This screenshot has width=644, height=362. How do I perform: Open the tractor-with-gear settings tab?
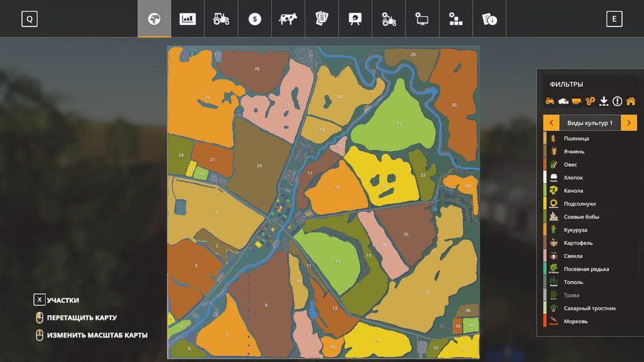(x=389, y=18)
